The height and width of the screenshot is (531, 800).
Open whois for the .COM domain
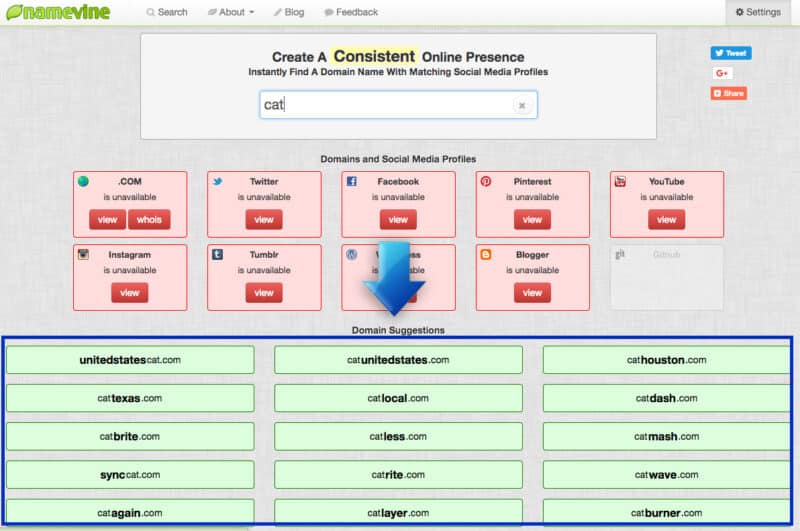pyautogui.click(x=149, y=220)
